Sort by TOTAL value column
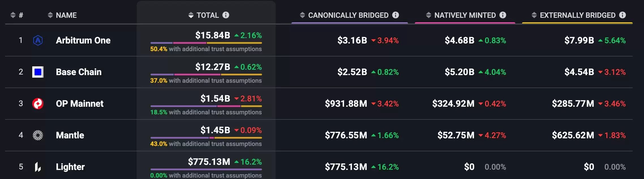The image size is (644, 179). tap(204, 15)
